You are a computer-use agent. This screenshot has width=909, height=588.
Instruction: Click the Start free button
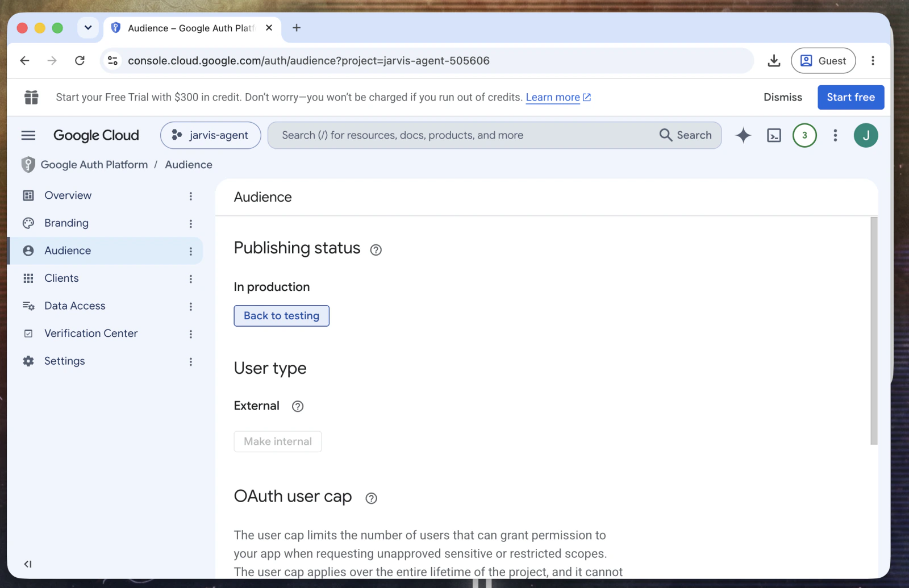tap(850, 97)
